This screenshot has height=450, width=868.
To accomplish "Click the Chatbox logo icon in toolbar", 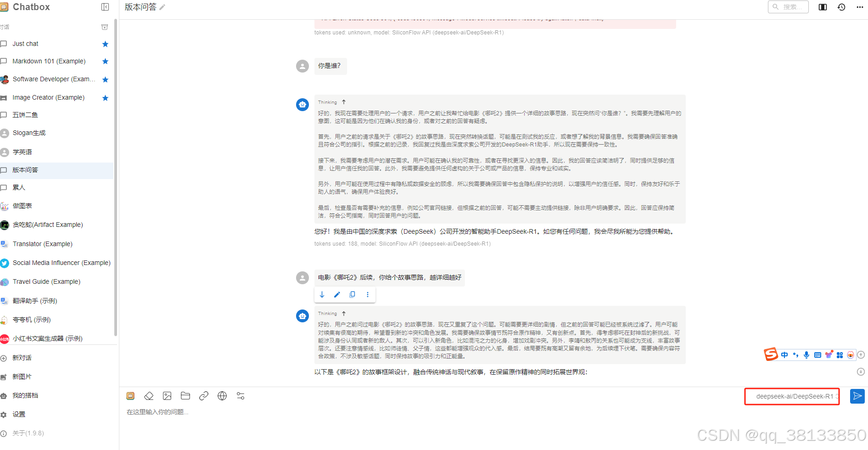I will click(x=130, y=396).
